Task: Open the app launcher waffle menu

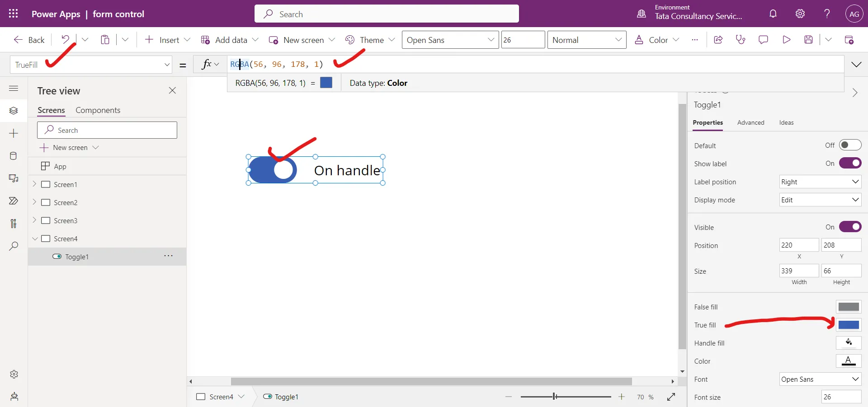Action: pyautogui.click(x=14, y=14)
